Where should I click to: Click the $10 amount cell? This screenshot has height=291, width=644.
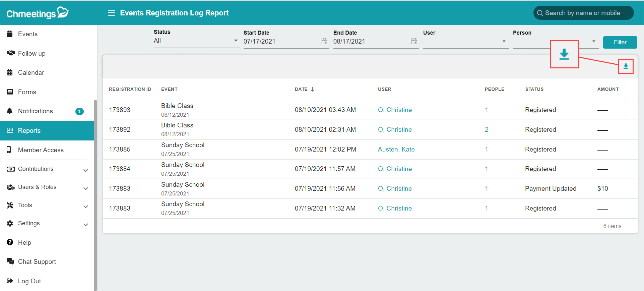point(602,188)
